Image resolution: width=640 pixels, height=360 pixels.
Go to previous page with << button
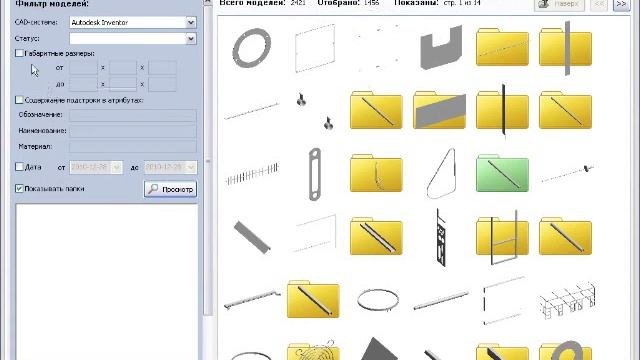pyautogui.click(x=599, y=4)
